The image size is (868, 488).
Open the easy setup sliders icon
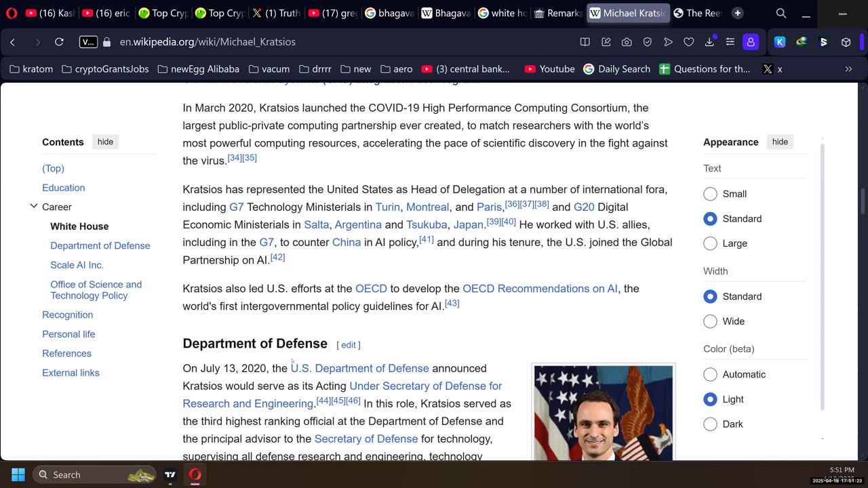pyautogui.click(x=730, y=42)
